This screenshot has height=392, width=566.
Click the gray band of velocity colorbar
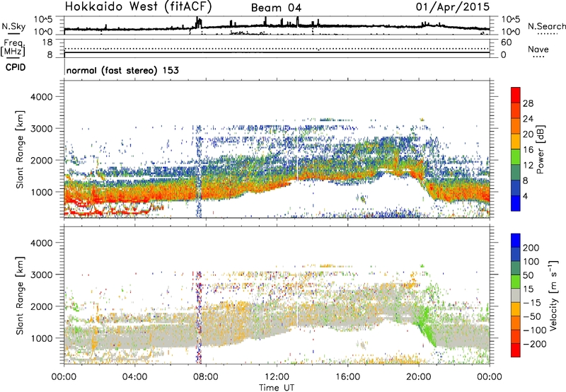(x=516, y=296)
